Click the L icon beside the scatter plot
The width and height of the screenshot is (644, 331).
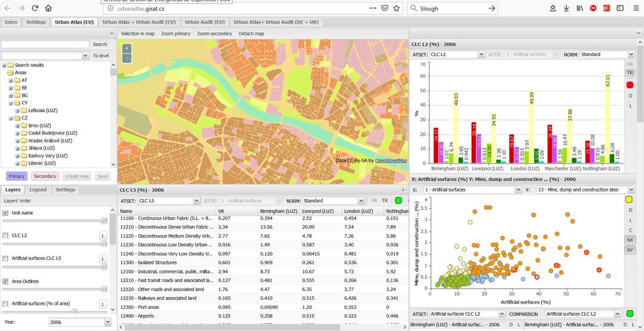click(630, 220)
